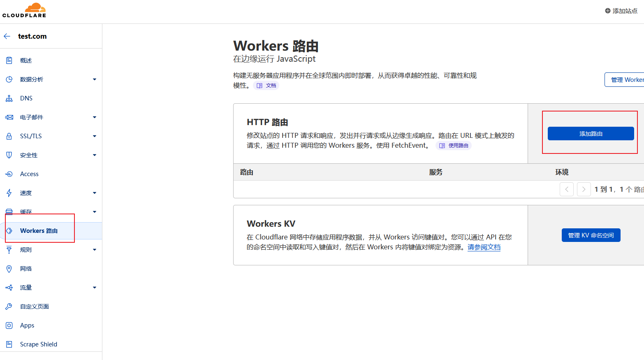Screen dimensions: 644x360
Task: Go to the next page of routes
Action: tap(584, 189)
